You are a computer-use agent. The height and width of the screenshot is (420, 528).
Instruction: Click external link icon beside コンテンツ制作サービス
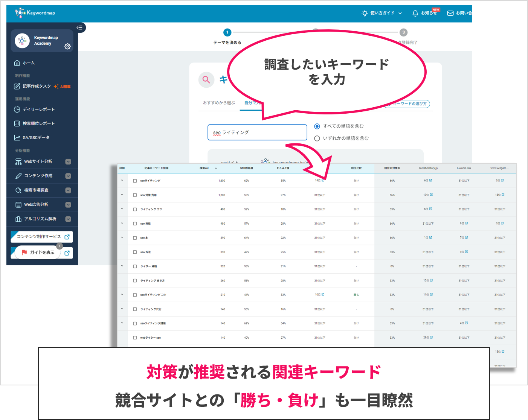coord(67,237)
